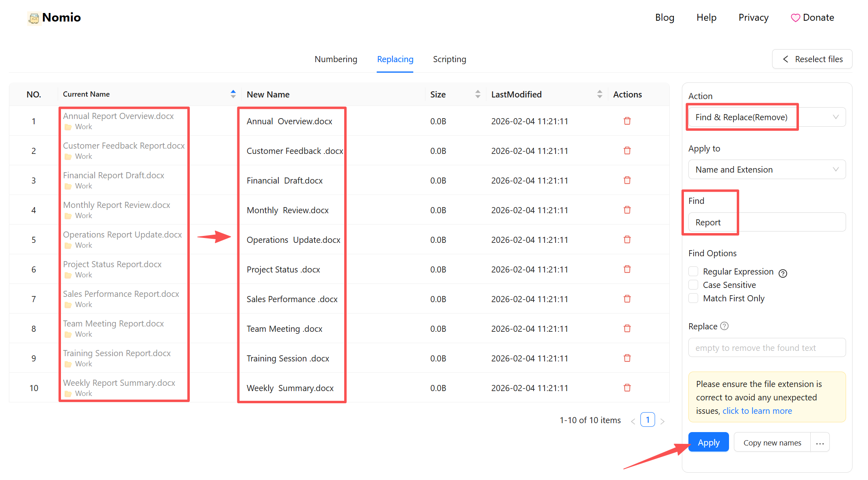Viewport: 868px width, 480px height.
Task: Switch to the Numbering tab
Action: (336, 59)
